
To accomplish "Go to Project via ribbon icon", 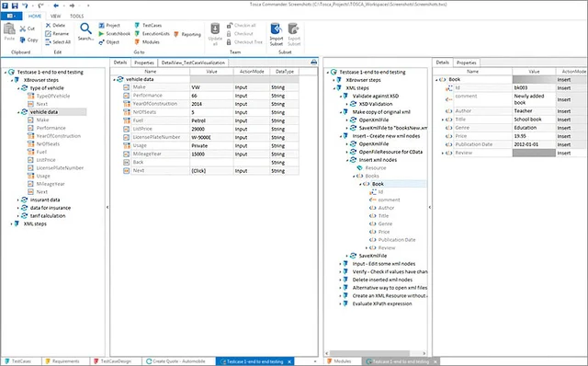I will [x=102, y=25].
